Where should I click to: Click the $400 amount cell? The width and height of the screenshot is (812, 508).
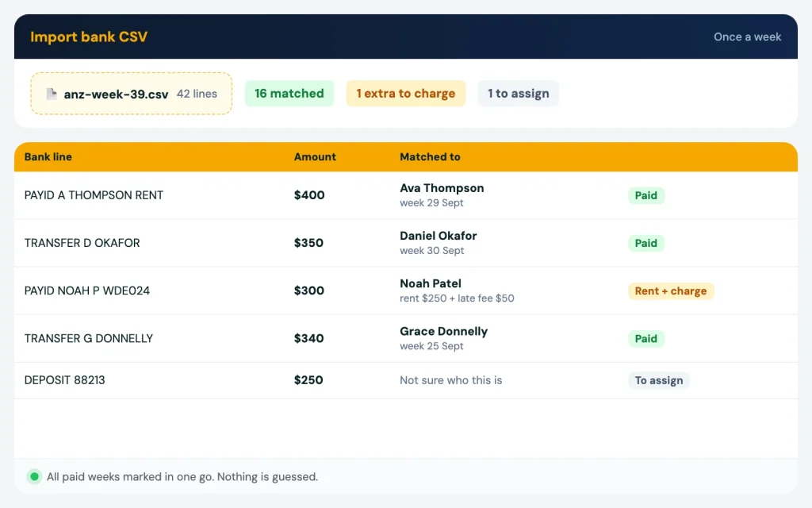pyautogui.click(x=309, y=195)
